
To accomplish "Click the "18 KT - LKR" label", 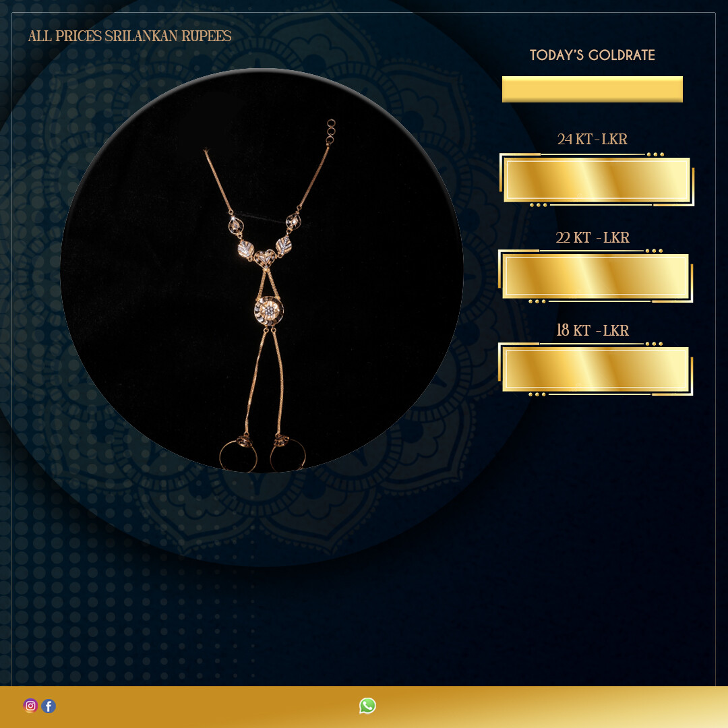I will [593, 330].
